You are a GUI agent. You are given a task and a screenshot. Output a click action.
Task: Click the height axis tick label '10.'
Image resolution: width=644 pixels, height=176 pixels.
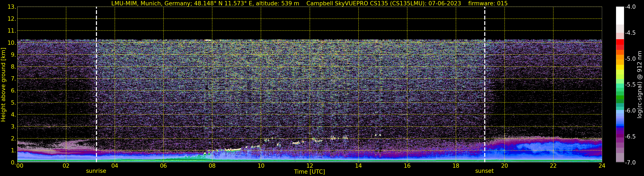tap(12, 43)
